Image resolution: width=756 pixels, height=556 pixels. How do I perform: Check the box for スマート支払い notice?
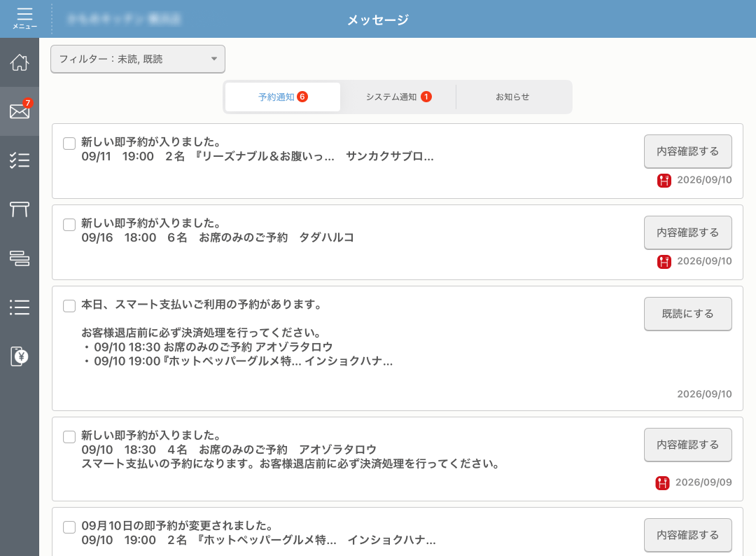[69, 306]
